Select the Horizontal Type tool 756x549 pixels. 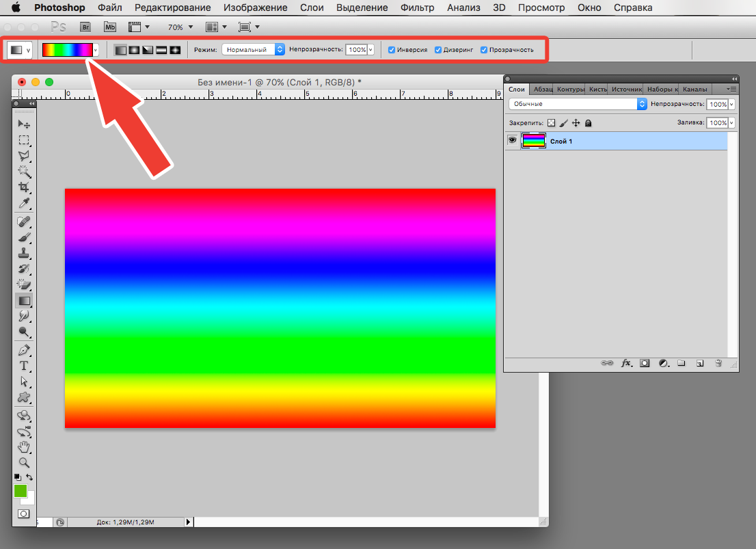pyautogui.click(x=24, y=366)
